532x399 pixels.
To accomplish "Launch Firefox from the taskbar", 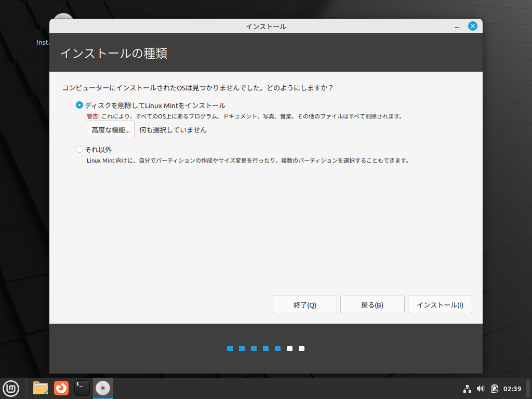I will point(61,388).
